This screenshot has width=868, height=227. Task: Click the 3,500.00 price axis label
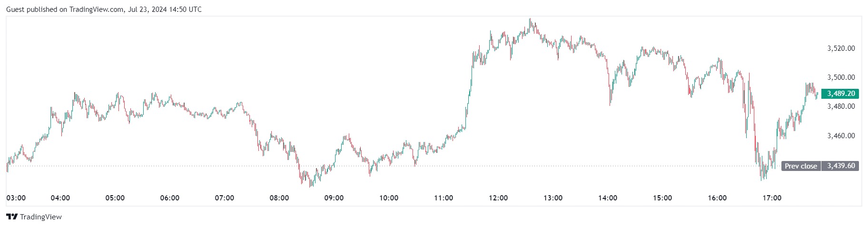[841, 77]
